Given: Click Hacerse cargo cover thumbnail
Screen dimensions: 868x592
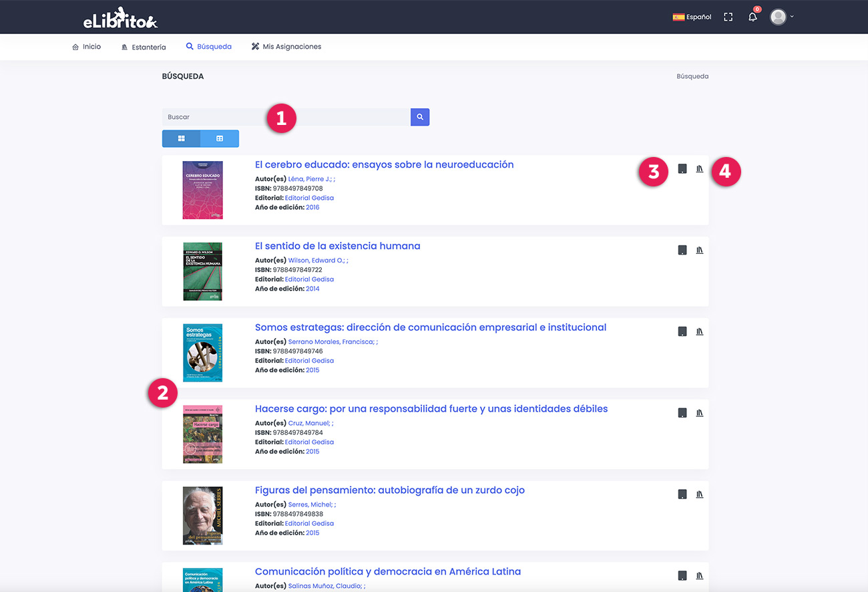Looking at the screenshot, I should coord(202,434).
